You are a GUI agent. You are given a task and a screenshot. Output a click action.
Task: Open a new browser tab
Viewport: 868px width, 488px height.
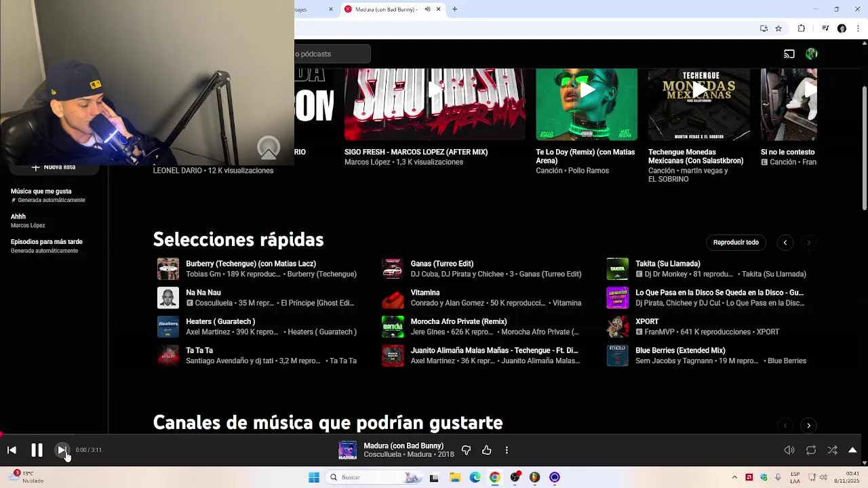point(454,9)
